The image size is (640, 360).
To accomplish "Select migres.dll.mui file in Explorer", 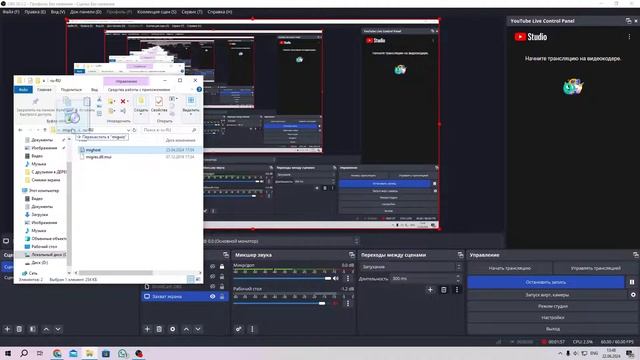I will [x=99, y=157].
